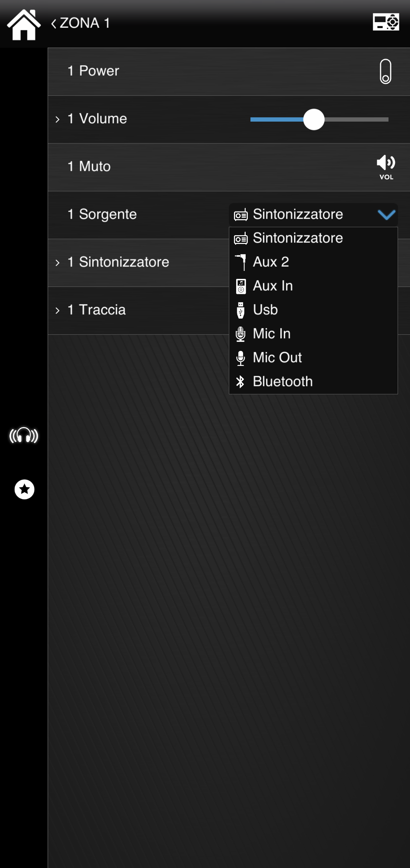Toggle the 1 Muto volume speaker button

coord(386,167)
